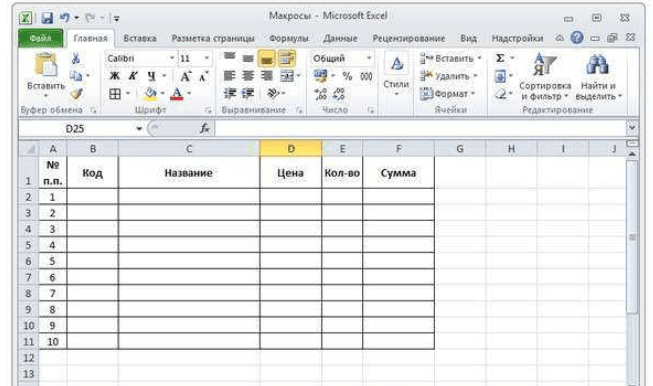Image resolution: width=653 pixels, height=386 pixels.
Task: Toggle italic К formatting
Action: [133, 76]
